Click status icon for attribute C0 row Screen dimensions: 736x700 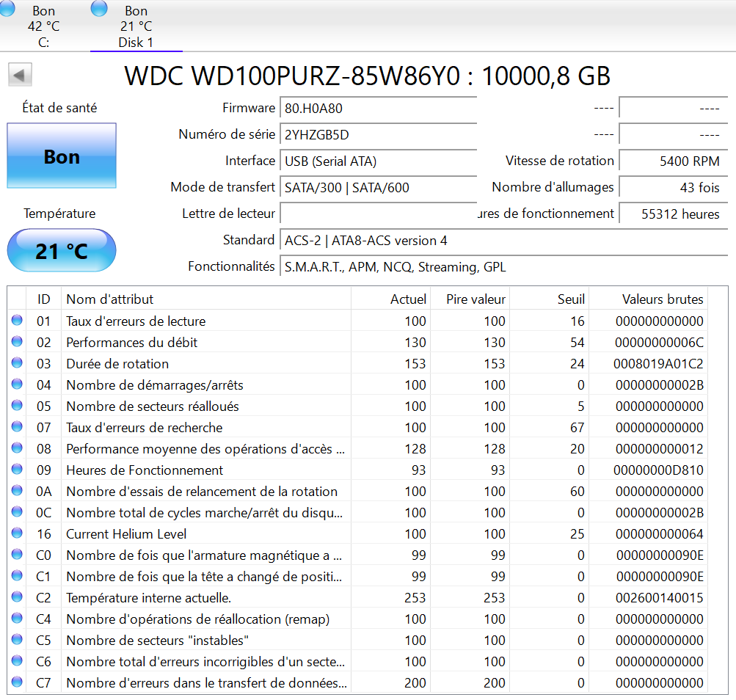pos(17,554)
